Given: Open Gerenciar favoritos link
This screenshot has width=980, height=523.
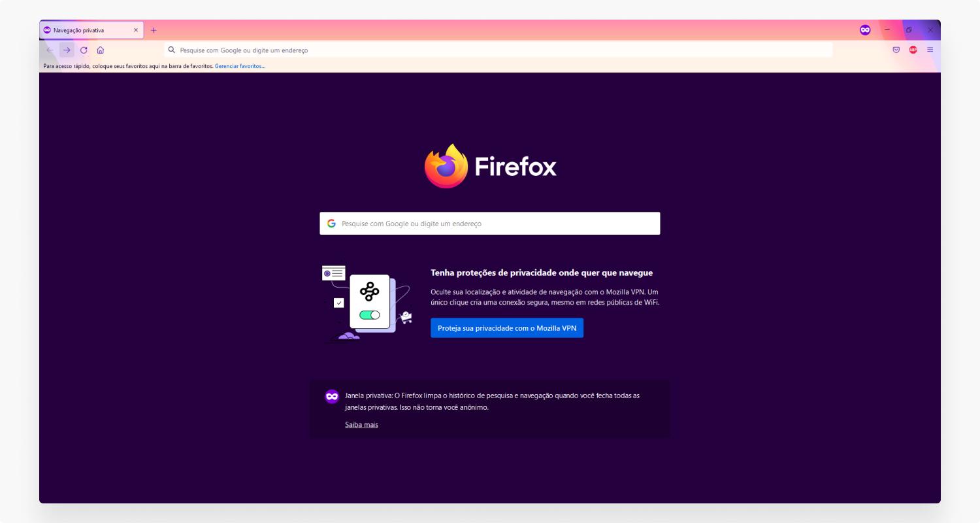Looking at the screenshot, I should tap(240, 66).
